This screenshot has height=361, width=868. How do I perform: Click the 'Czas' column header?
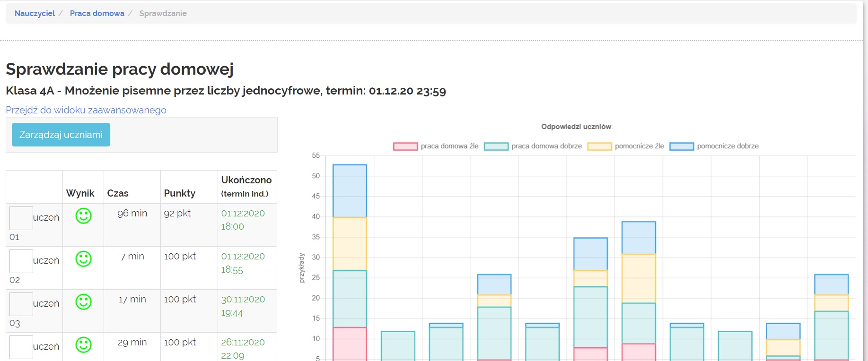pos(118,193)
